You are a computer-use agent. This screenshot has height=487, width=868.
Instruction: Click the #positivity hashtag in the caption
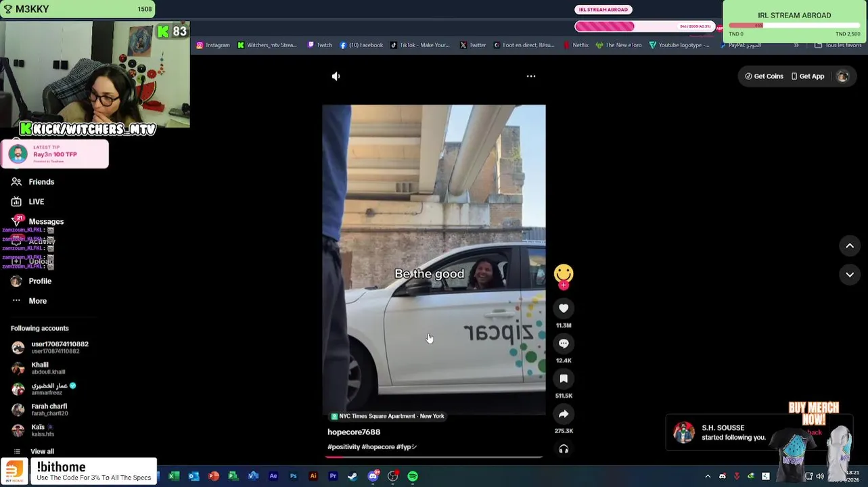coord(343,447)
